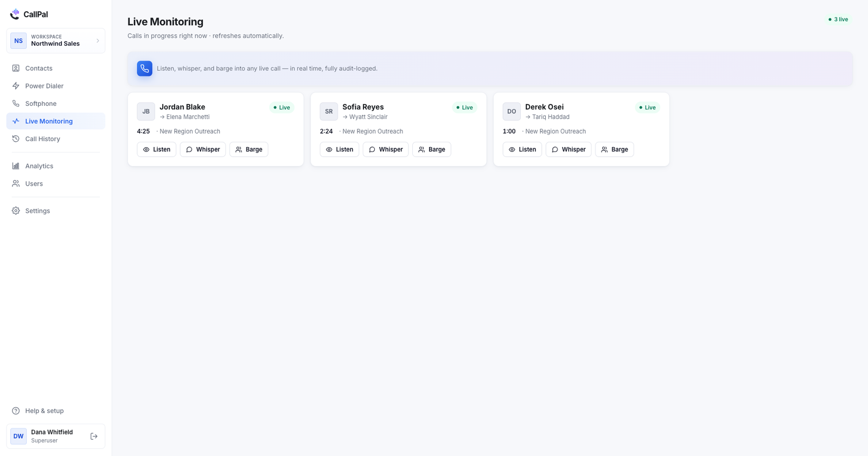Click the Power Dialer lightning icon
Image resolution: width=868 pixels, height=456 pixels.
16,86
